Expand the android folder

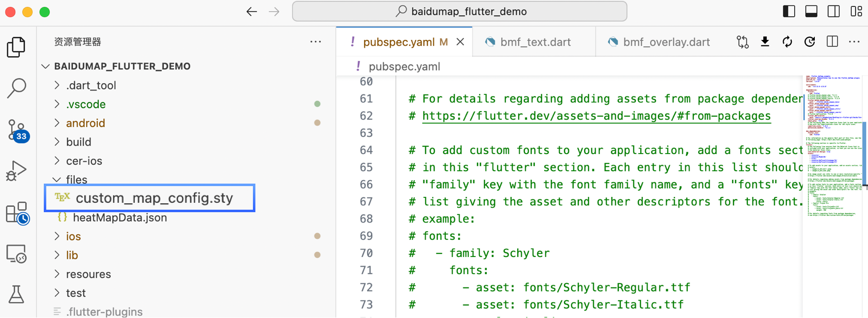click(86, 123)
